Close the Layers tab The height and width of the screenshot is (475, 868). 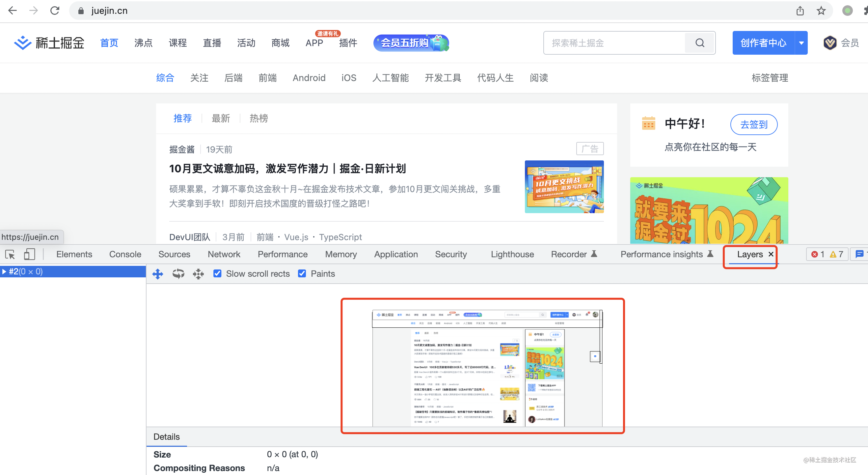pyautogui.click(x=771, y=254)
